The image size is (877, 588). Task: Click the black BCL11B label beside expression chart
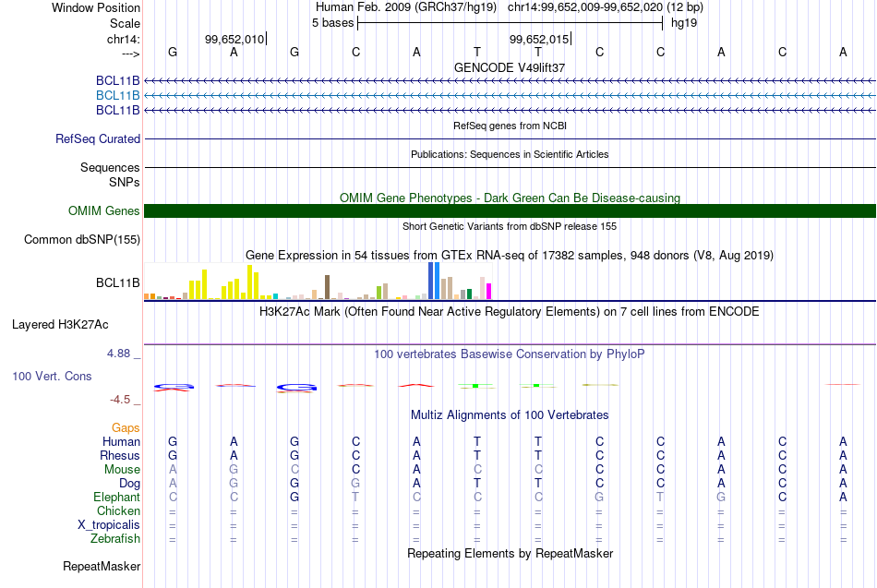(117, 283)
